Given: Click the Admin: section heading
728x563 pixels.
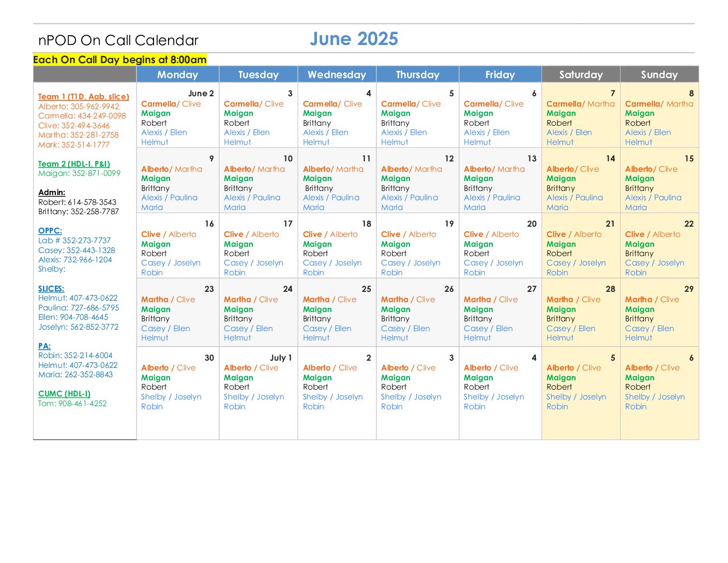Looking at the screenshot, I should pyautogui.click(x=52, y=192).
